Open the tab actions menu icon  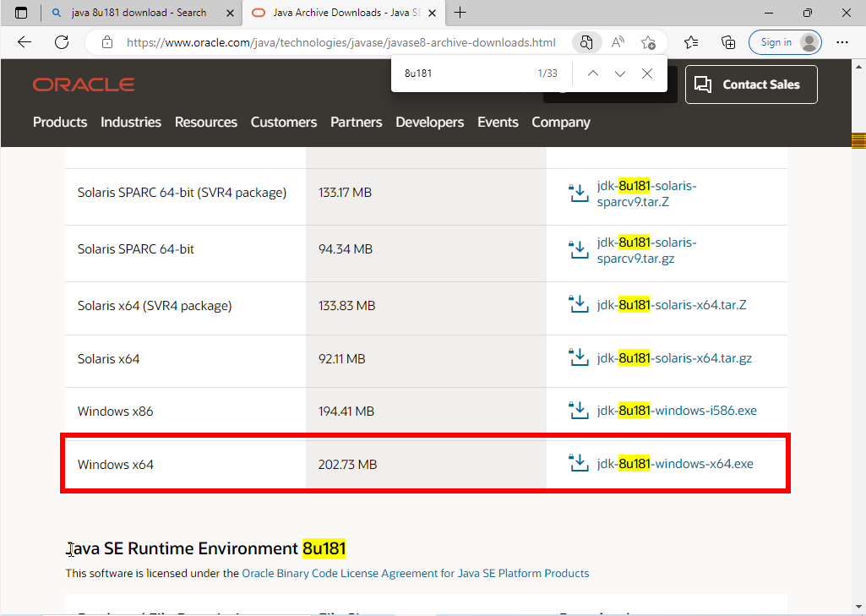click(21, 13)
